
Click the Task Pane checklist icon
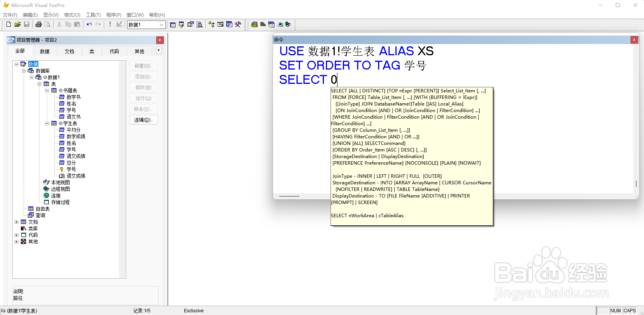point(229,24)
